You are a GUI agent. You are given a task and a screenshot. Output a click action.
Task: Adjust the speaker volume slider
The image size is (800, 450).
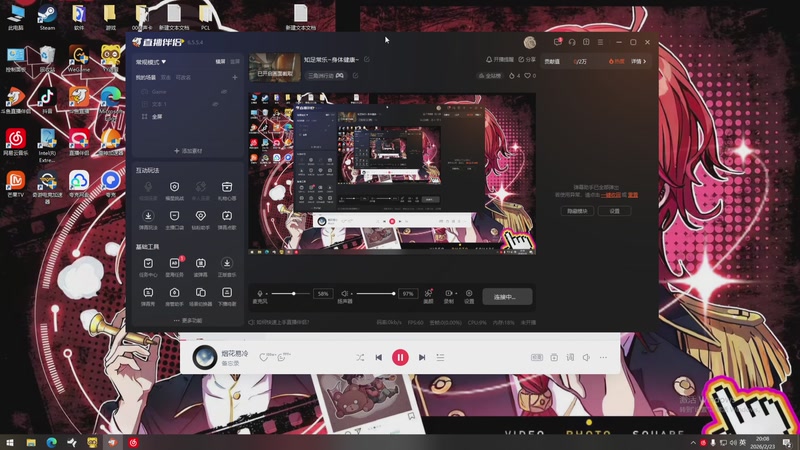click(376, 293)
